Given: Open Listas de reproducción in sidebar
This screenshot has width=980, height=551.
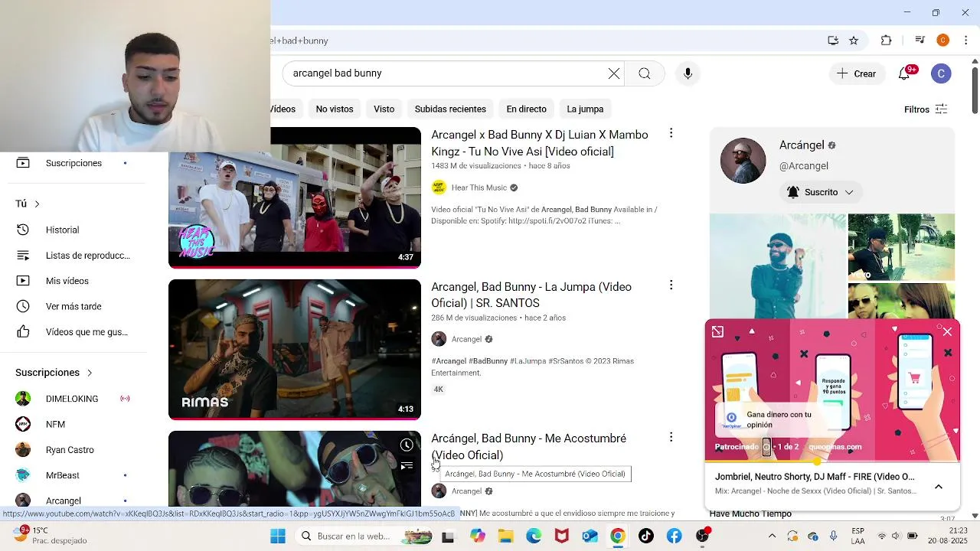Looking at the screenshot, I should coord(73,256).
